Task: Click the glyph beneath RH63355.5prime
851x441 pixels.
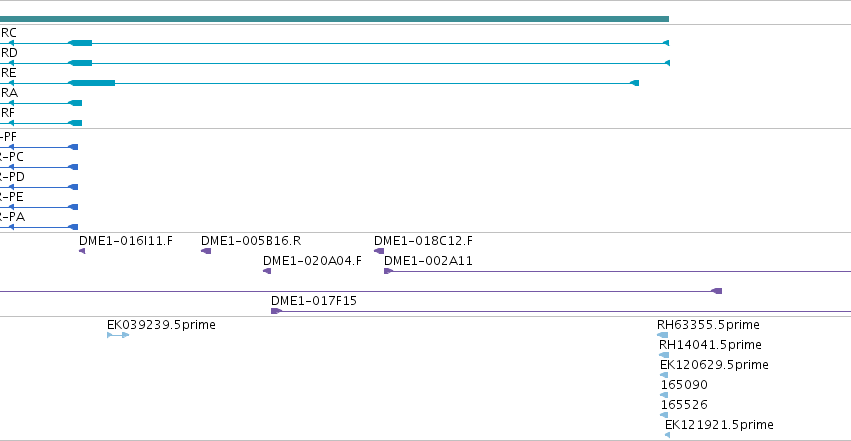Action: [x=663, y=335]
